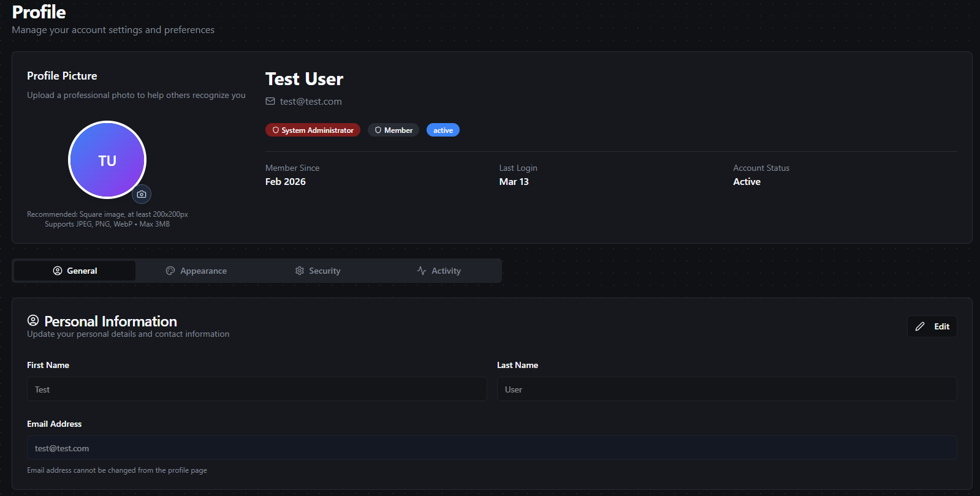Viewport: 980px width, 496px height.
Task: Open the Activity tab
Action: [x=439, y=271]
